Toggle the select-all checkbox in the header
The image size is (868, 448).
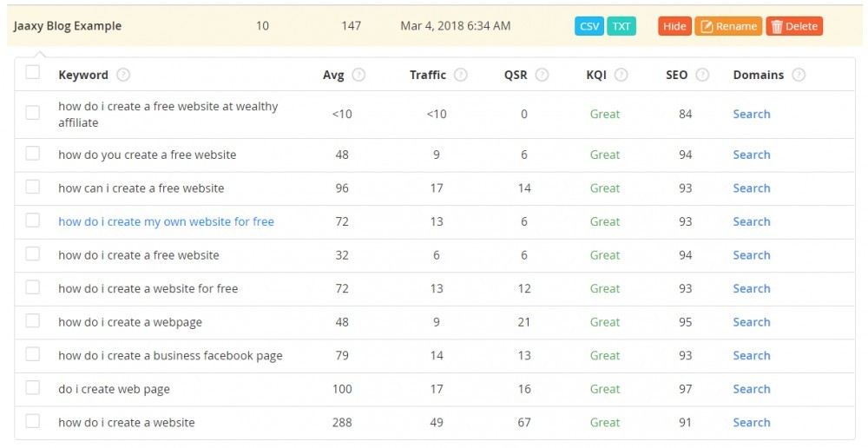(33, 72)
